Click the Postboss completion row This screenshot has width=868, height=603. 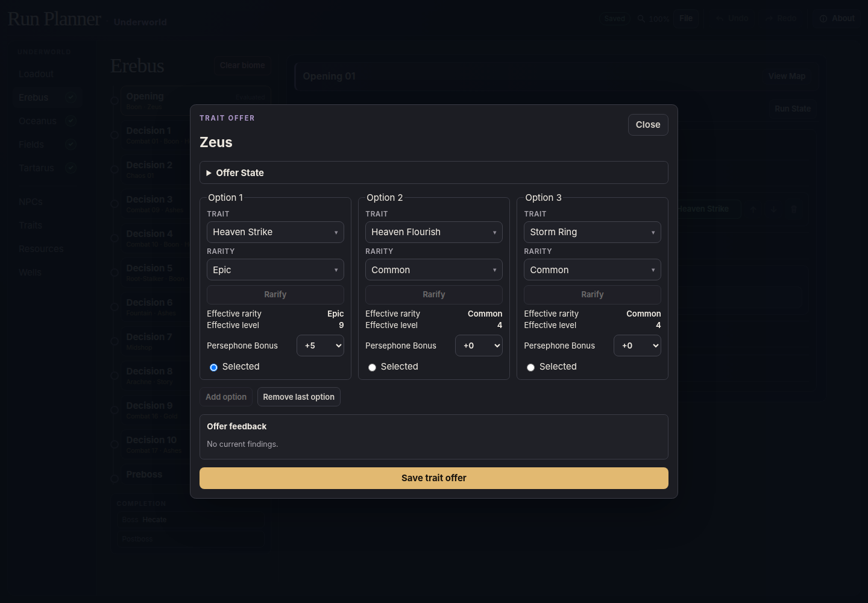coord(189,539)
